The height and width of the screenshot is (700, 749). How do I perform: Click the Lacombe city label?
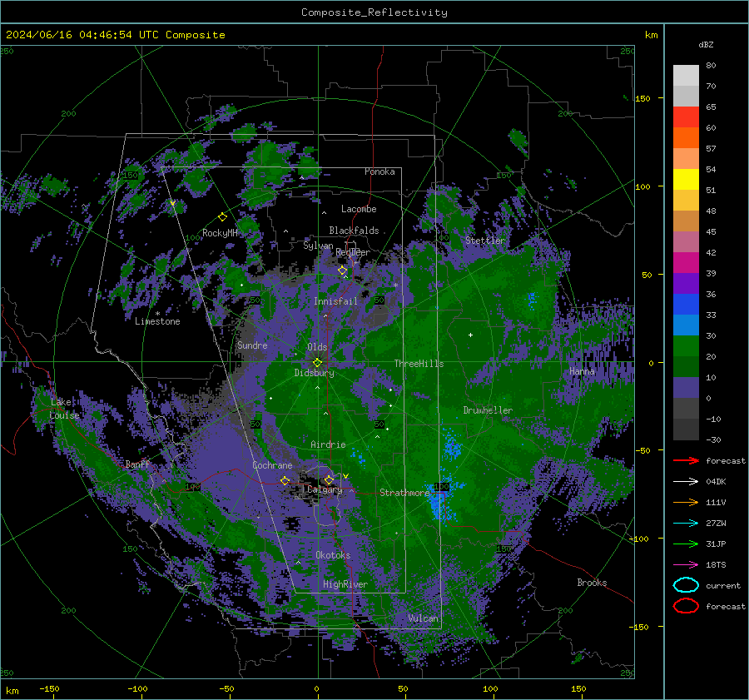pyautogui.click(x=359, y=209)
